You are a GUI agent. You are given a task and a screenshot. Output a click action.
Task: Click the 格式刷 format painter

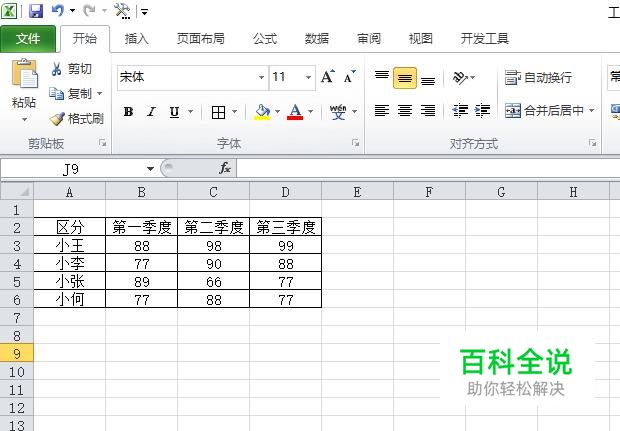pos(77,118)
